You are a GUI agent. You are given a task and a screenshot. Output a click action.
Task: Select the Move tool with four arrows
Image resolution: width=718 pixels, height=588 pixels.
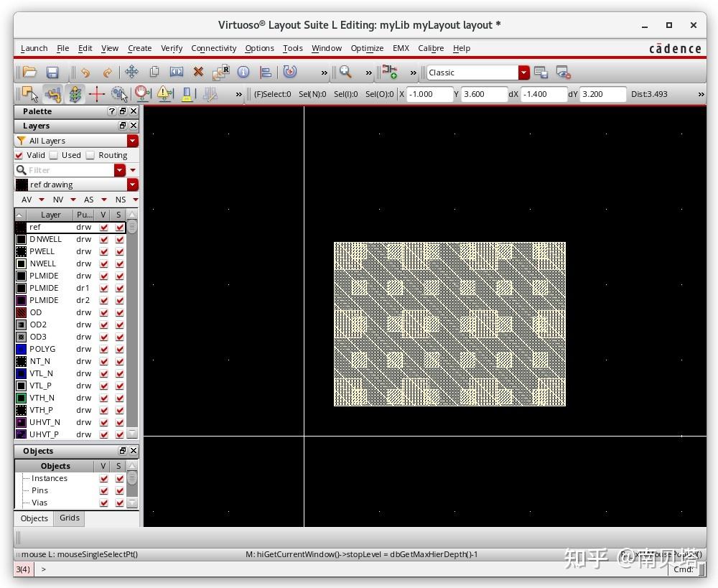pos(131,72)
